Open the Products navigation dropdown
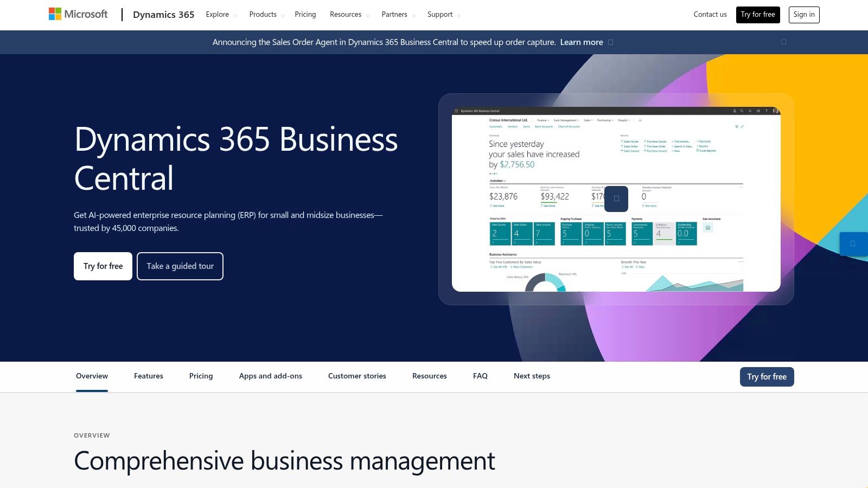The width and height of the screenshot is (868, 488). [x=263, y=14]
